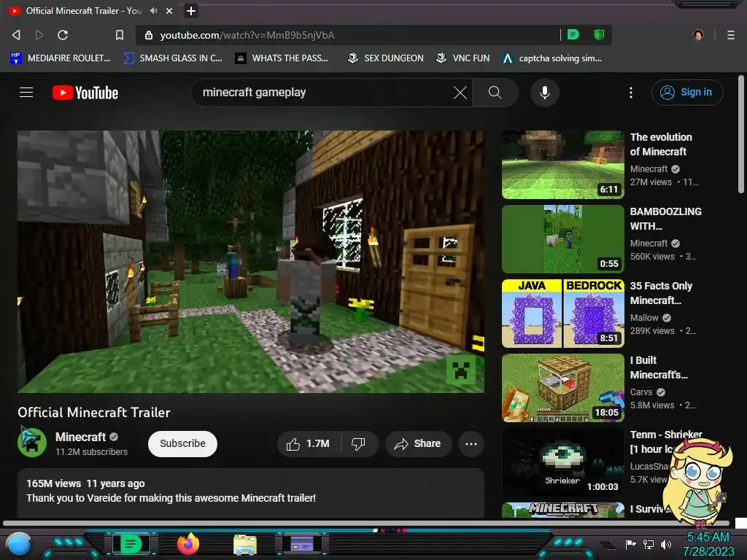Expand the video description box
Image resolution: width=747 pixels, height=560 pixels.
pyautogui.click(x=251, y=493)
